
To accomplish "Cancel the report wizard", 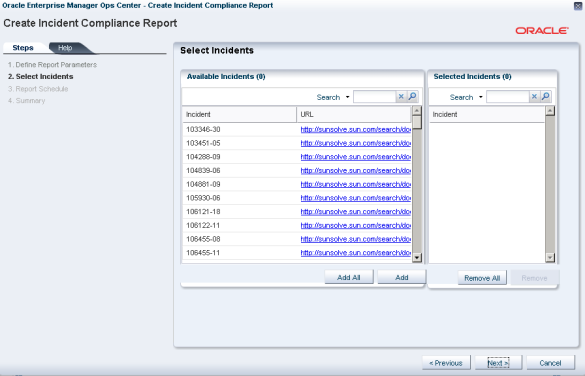I will pos(550,363).
